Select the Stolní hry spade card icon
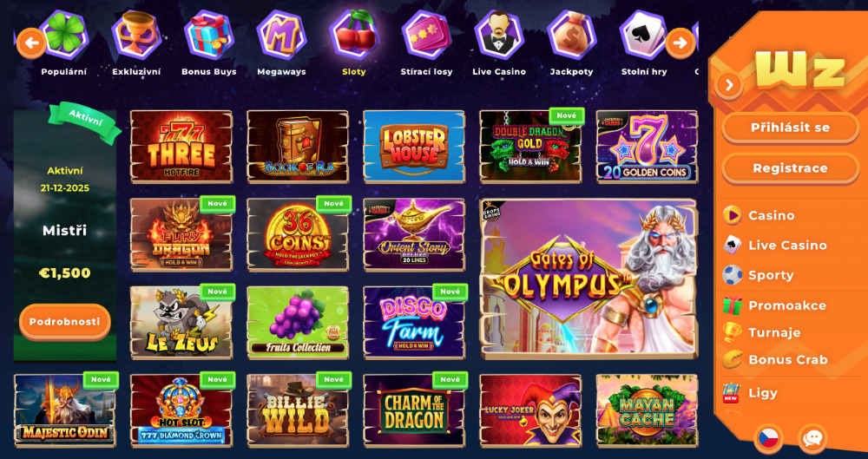The height and width of the screenshot is (459, 868). pos(644,35)
